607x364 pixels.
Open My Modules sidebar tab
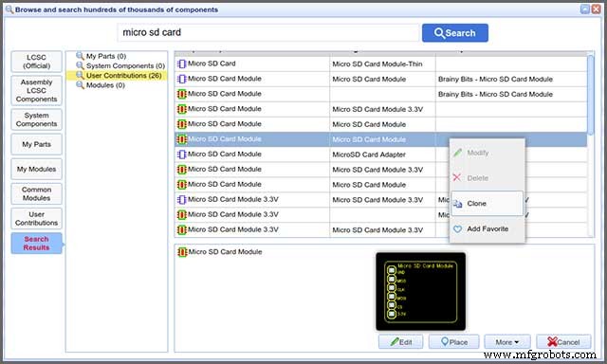(x=36, y=169)
